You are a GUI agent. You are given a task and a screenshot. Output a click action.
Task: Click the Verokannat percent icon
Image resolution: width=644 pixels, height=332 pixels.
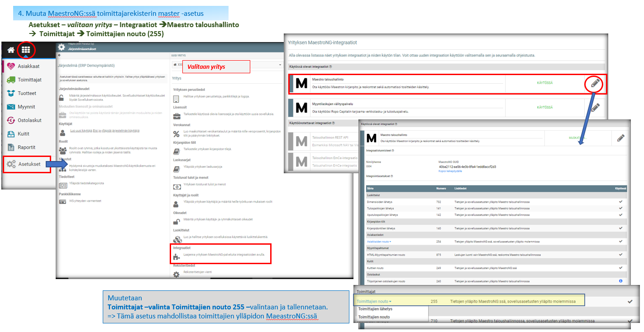[176, 134]
